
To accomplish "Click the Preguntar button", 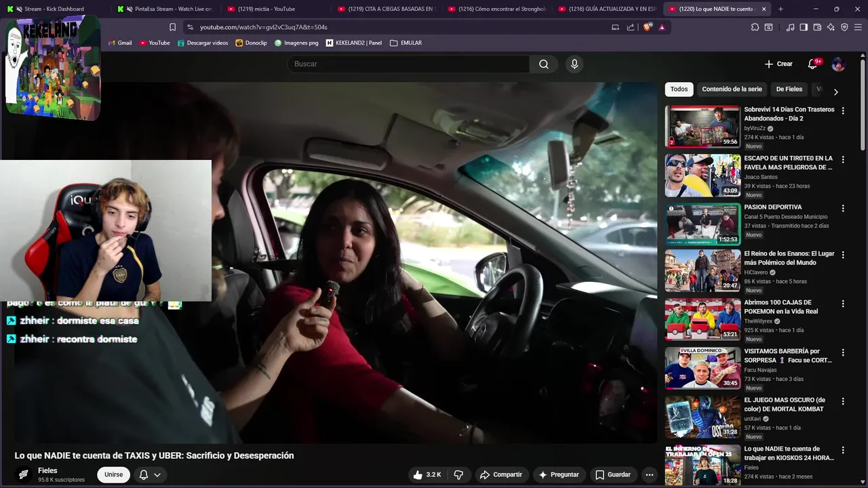I will point(558,474).
